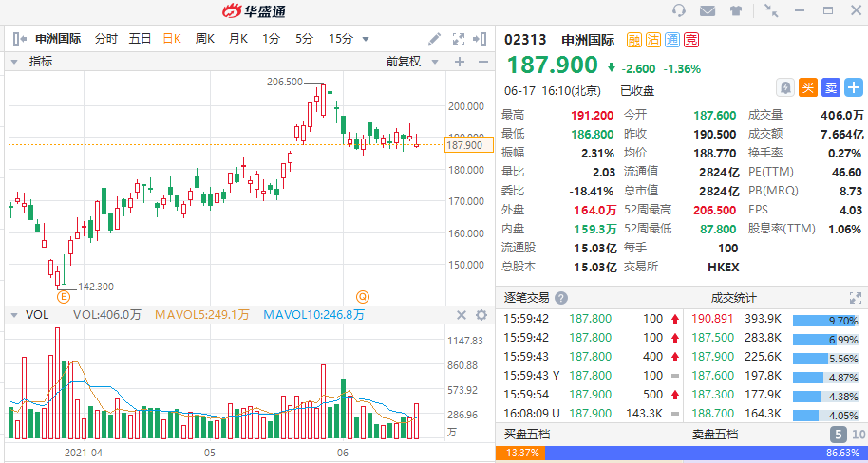Click the 融 margin financing badge
This screenshot has width=868, height=463.
[x=634, y=40]
